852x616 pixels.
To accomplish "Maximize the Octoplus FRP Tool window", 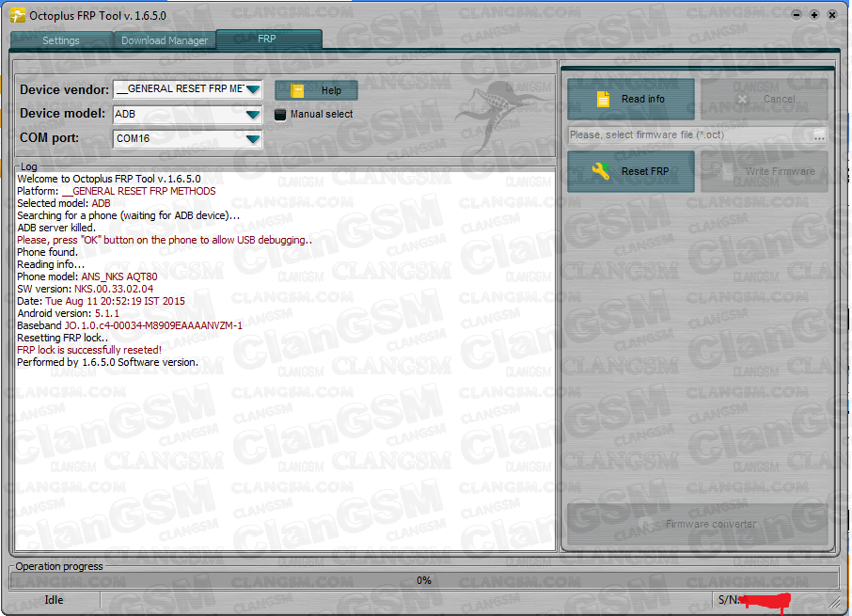I will pyautogui.click(x=814, y=15).
